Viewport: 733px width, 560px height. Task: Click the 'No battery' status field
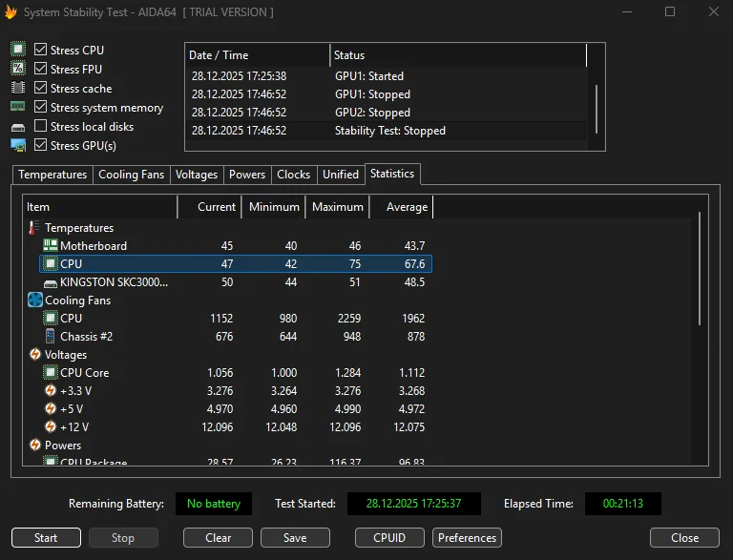click(x=214, y=504)
